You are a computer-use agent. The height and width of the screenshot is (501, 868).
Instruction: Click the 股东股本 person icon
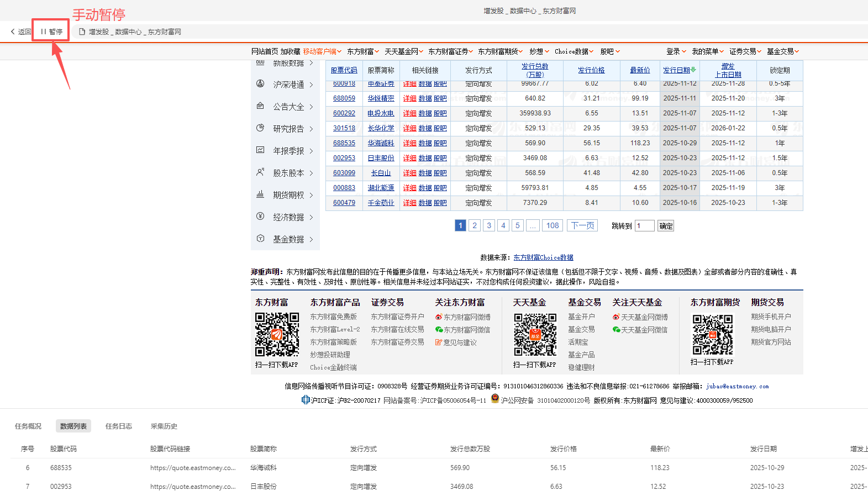pos(260,172)
